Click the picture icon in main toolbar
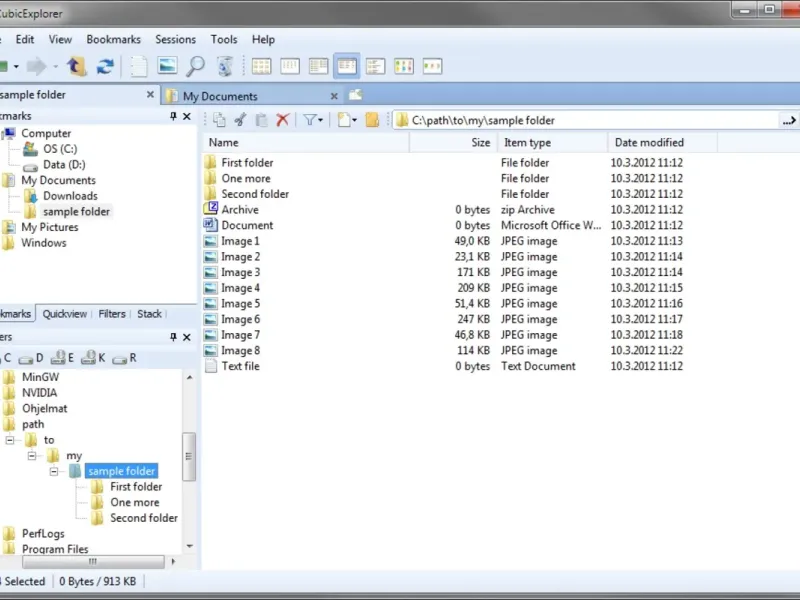800x600 pixels. point(168,67)
